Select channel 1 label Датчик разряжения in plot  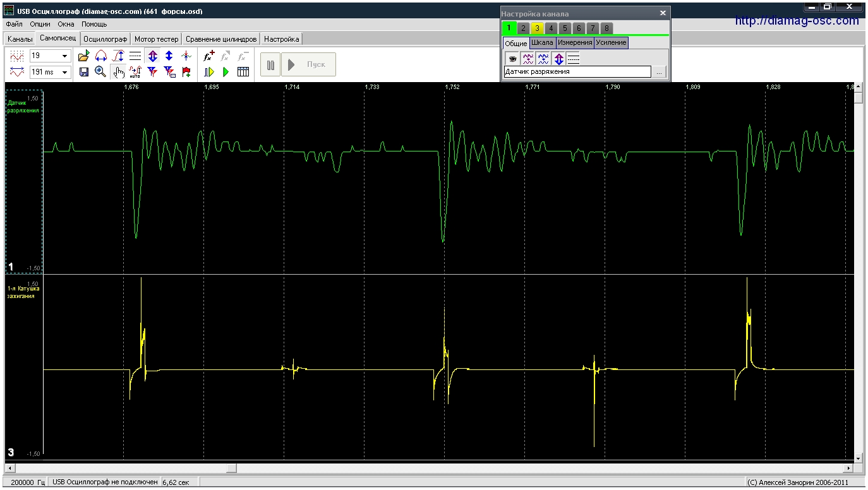click(23, 106)
